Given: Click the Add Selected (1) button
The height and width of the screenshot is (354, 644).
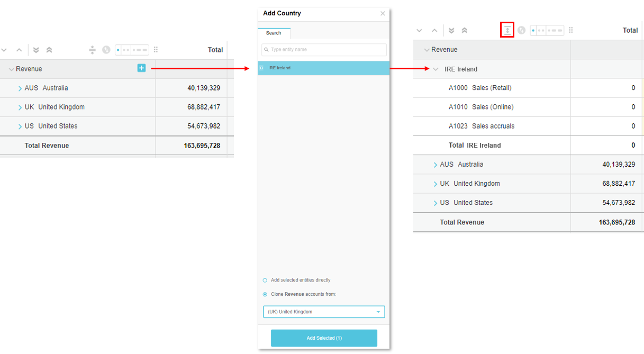Looking at the screenshot, I should [x=324, y=338].
